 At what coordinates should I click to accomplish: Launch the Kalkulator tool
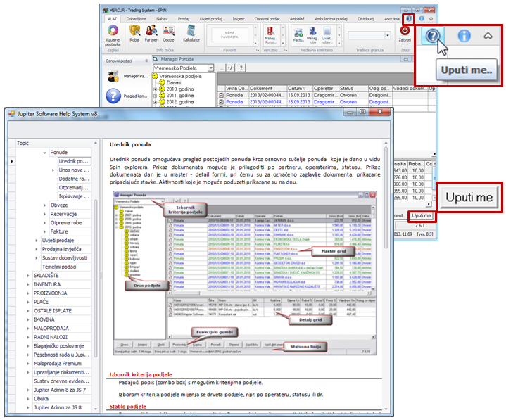(x=191, y=33)
